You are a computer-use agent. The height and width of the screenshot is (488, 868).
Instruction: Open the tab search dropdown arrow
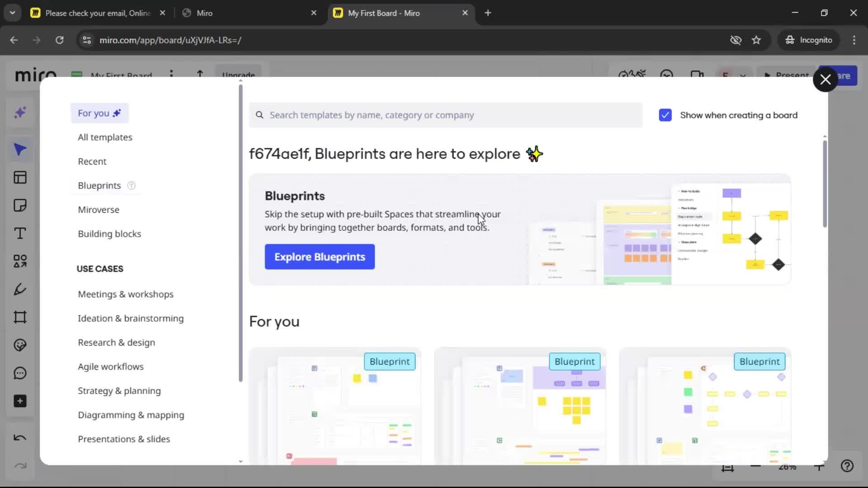(13, 13)
